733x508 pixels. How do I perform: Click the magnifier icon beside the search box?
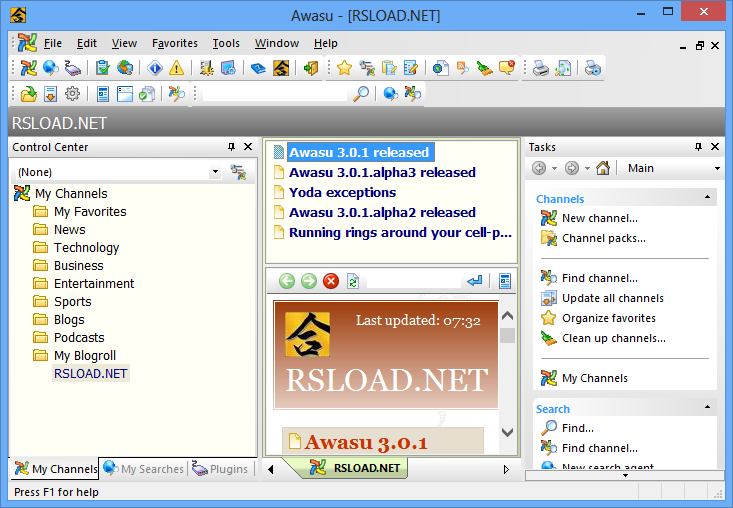click(x=360, y=94)
